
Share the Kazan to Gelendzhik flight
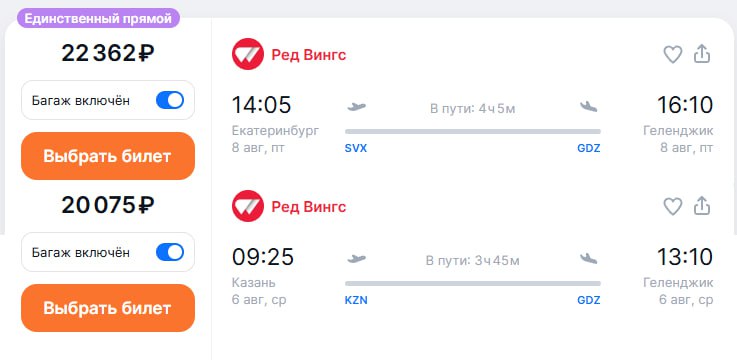(x=702, y=206)
